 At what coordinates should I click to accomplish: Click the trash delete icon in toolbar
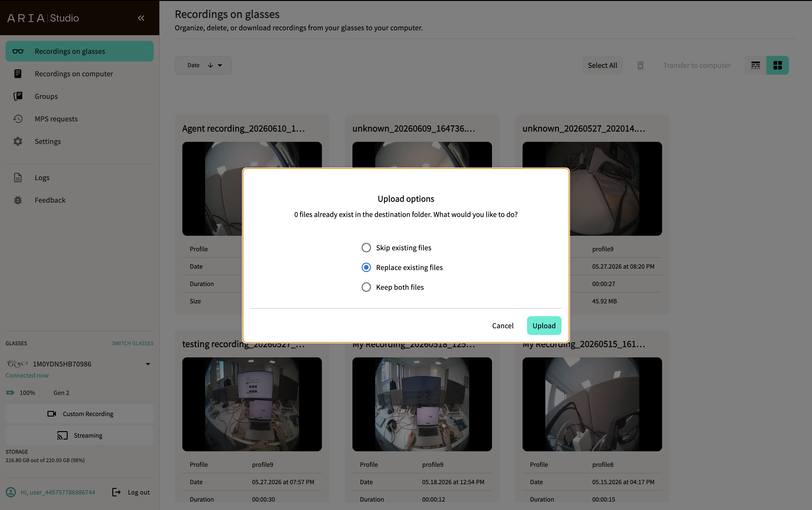pos(640,65)
